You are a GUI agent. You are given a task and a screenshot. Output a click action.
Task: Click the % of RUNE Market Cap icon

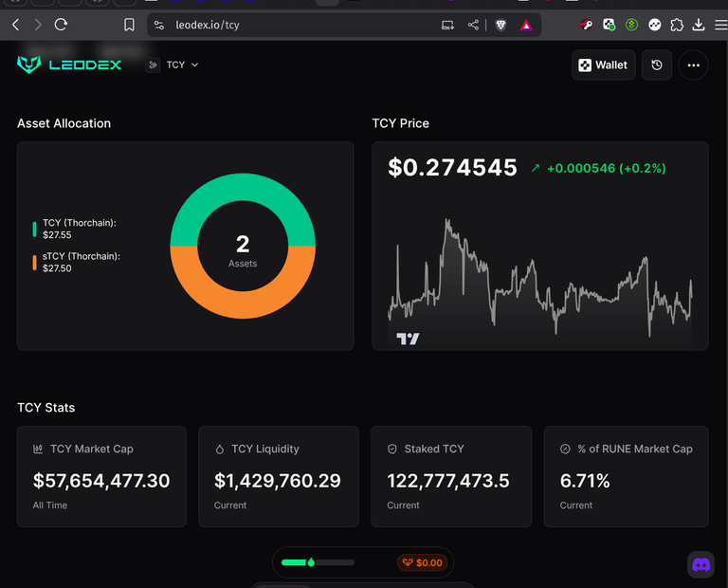(x=565, y=450)
